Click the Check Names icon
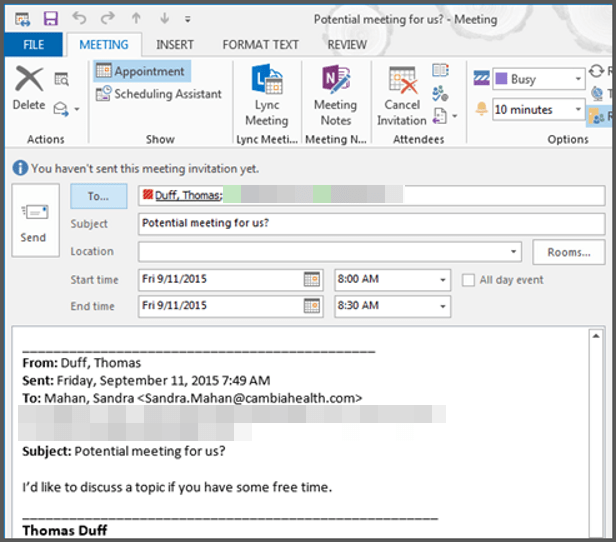The height and width of the screenshot is (542, 616). tap(440, 93)
